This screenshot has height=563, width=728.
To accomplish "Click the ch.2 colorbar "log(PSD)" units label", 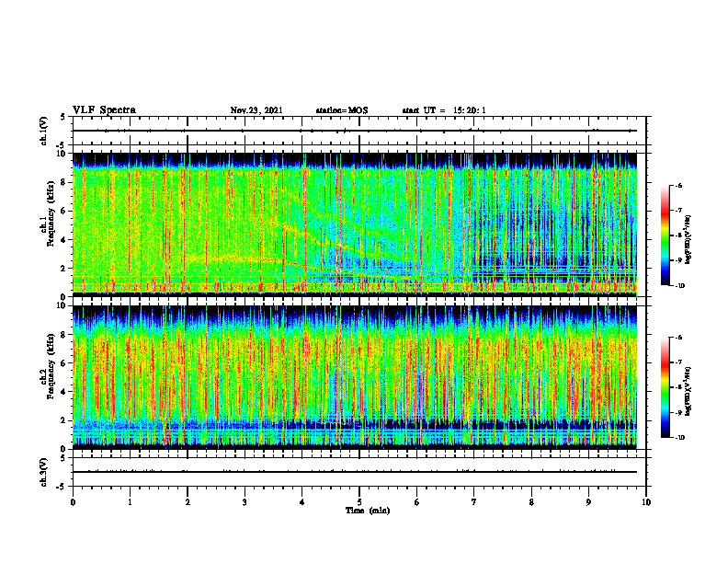I will click(689, 392).
